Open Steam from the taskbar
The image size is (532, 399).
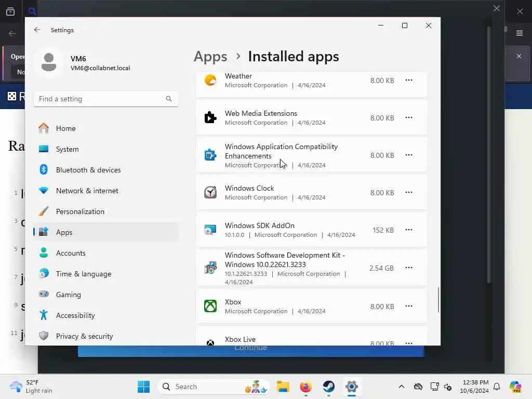[x=329, y=387]
